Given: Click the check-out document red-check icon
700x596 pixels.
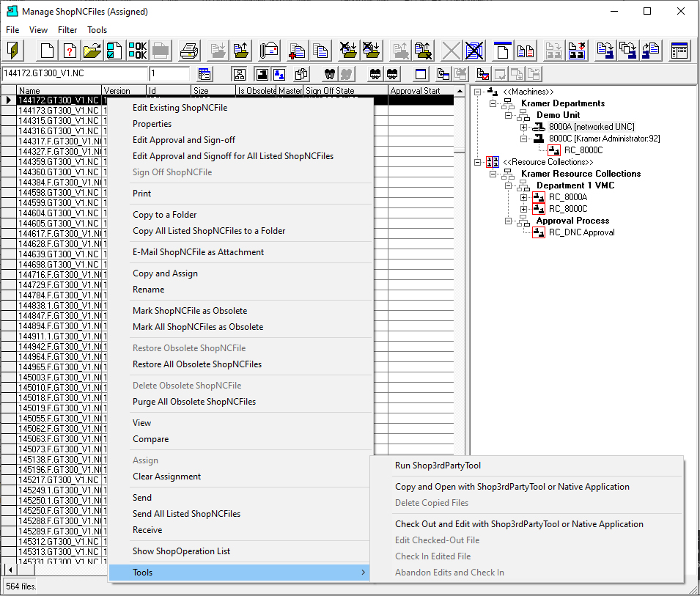Looking at the screenshot, I should (482, 74).
